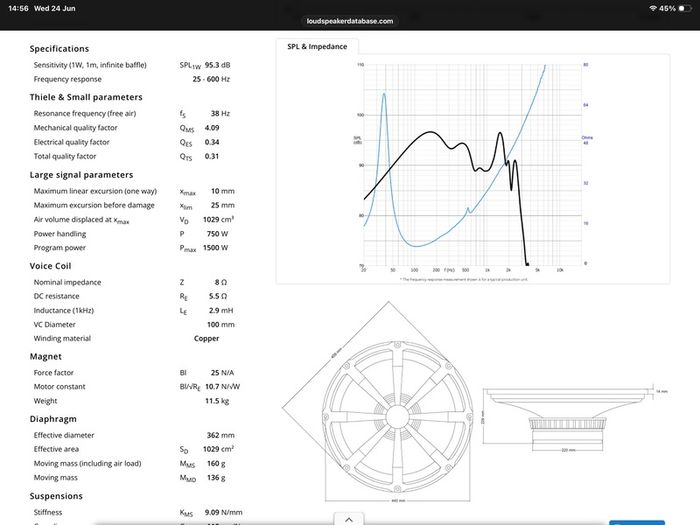The height and width of the screenshot is (525, 700).
Task: Tap the 14:56 clock in status bar
Action: 18,8
